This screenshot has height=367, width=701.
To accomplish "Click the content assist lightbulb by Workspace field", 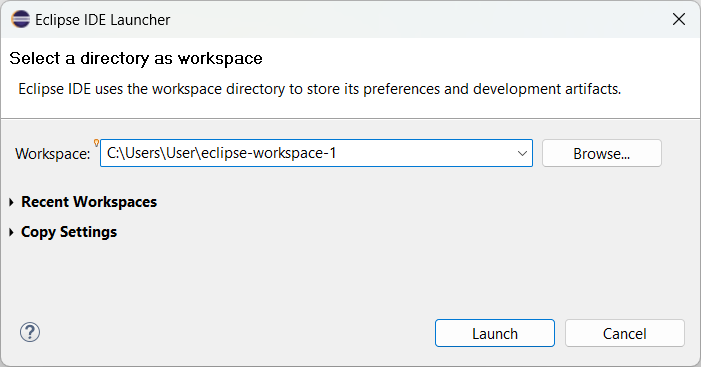I will click(96, 143).
